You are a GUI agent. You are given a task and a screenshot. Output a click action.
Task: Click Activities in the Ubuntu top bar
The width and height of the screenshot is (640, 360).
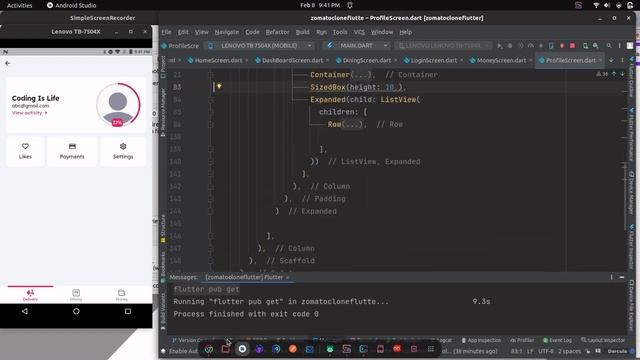pyautogui.click(x=20, y=5)
